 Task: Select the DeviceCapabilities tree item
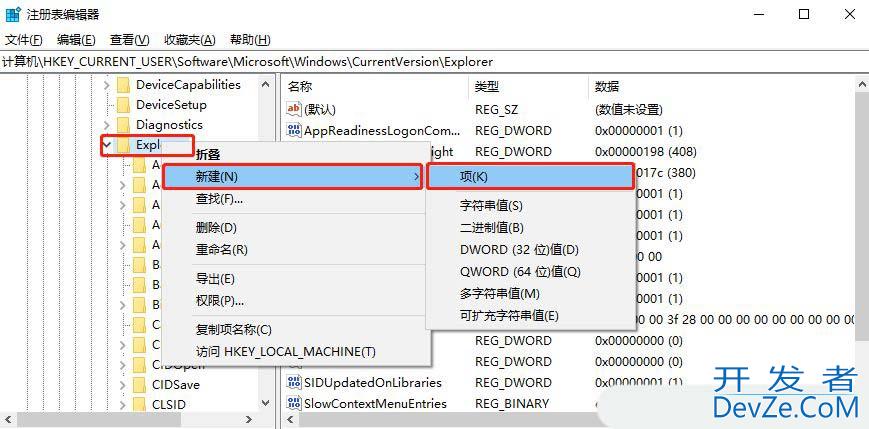point(188,85)
